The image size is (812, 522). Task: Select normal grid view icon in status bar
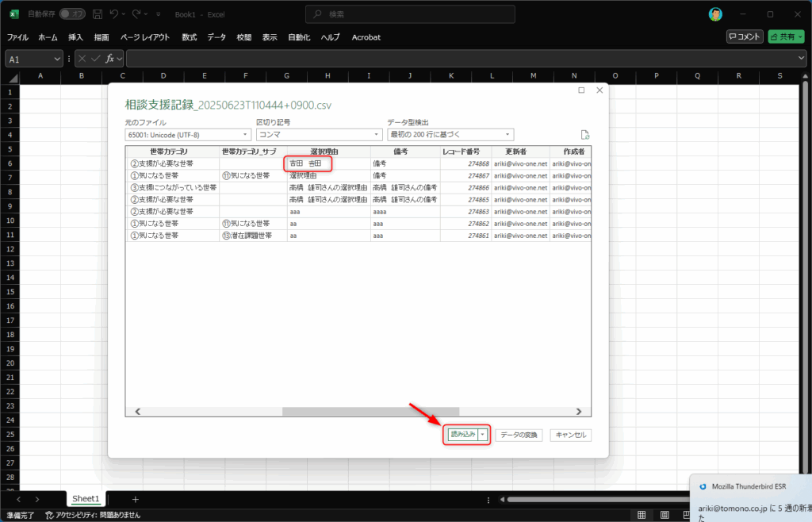pyautogui.click(x=641, y=515)
